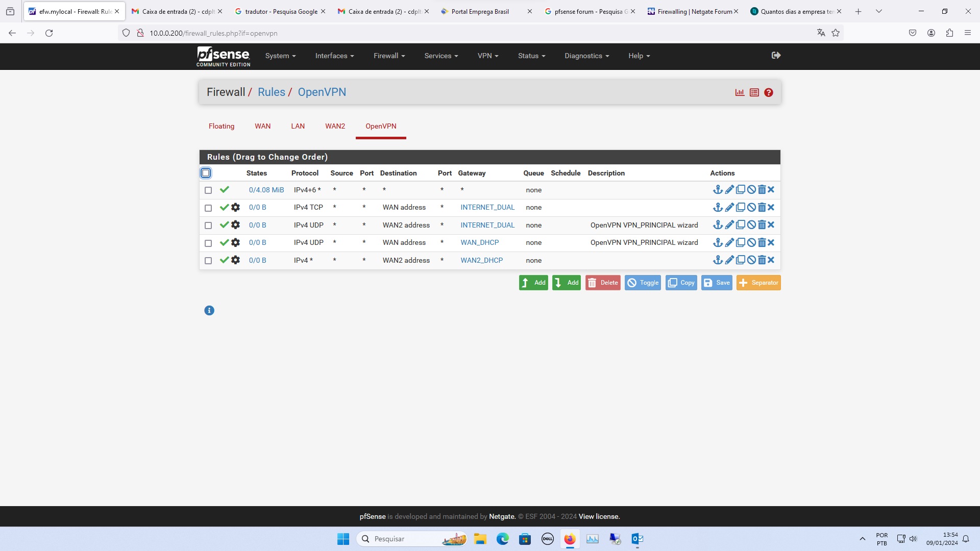Check the IPv4 UDP WAN2 address rule checkbox
Viewport: 980px width, 551px height.
point(208,226)
